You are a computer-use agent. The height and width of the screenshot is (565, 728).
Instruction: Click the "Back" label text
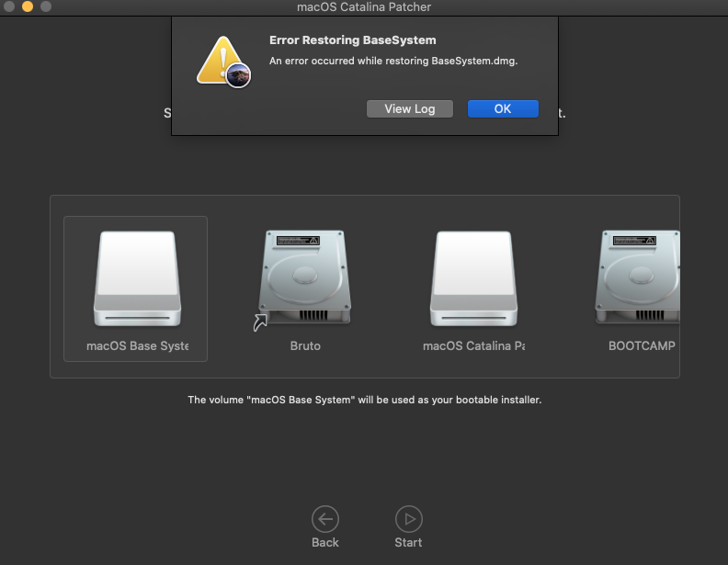coord(325,542)
